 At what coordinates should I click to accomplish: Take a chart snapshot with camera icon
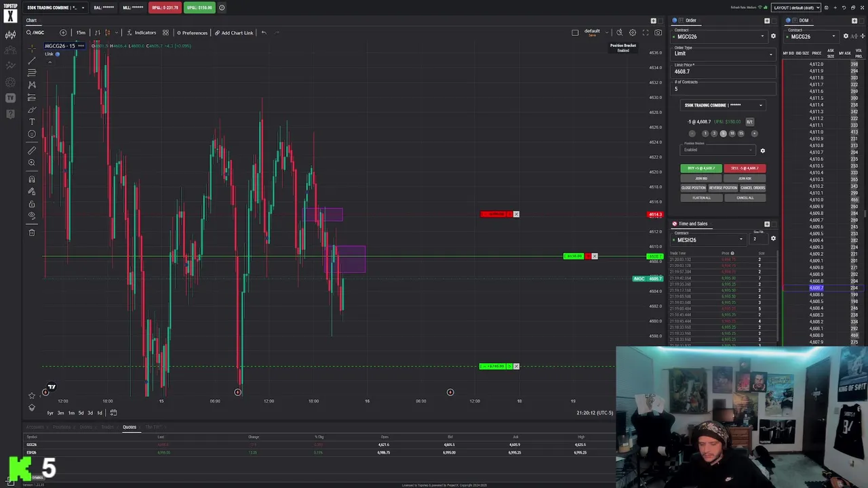click(x=658, y=33)
